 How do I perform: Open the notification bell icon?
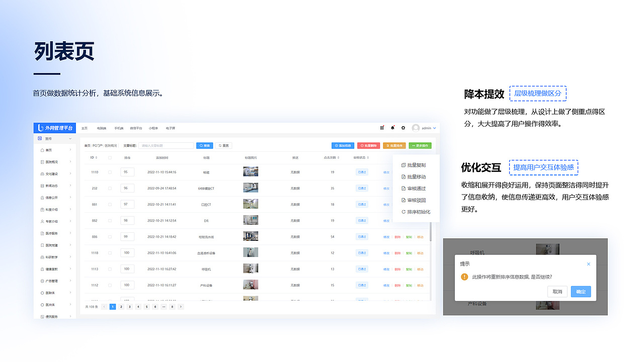point(392,128)
